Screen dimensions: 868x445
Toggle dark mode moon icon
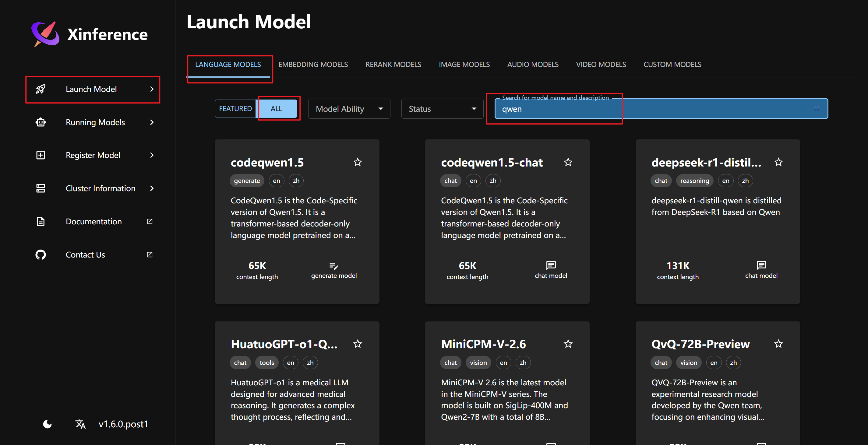click(x=48, y=424)
